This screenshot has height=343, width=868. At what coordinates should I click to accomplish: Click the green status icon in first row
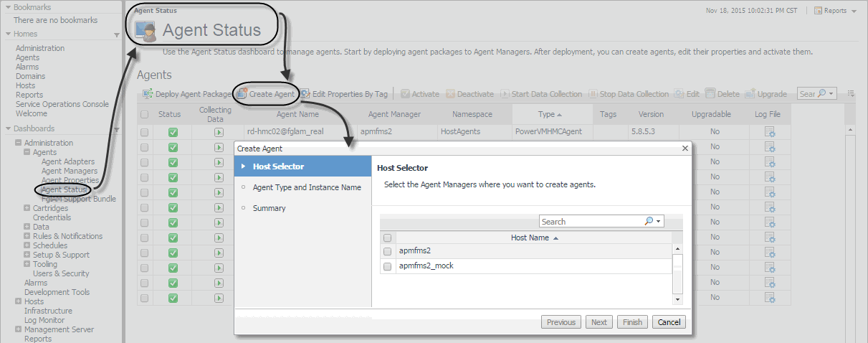tap(173, 132)
